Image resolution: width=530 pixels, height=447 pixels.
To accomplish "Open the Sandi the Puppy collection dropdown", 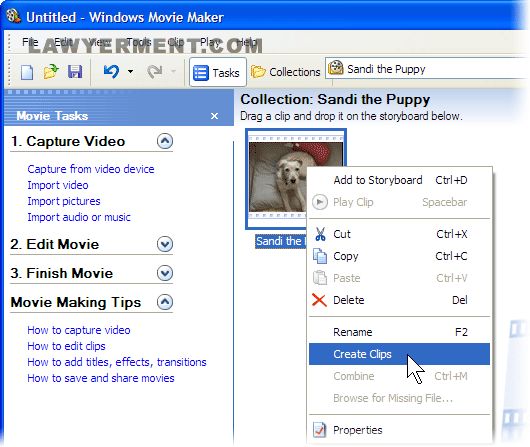I will (427, 69).
